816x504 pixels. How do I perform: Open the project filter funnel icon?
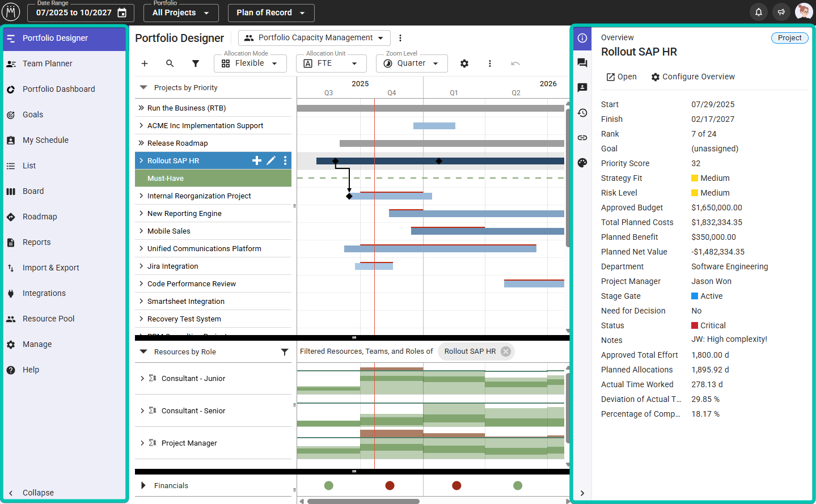(x=196, y=63)
